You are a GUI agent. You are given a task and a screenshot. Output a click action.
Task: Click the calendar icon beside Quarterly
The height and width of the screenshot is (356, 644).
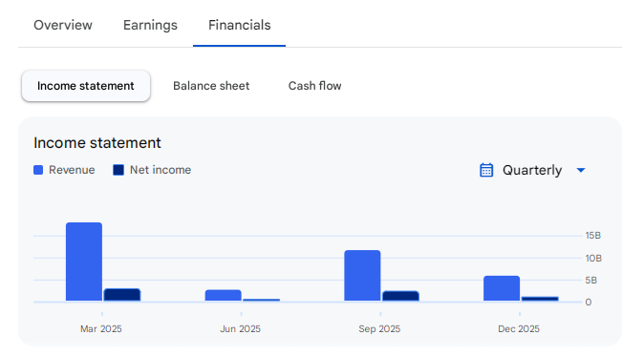(486, 170)
